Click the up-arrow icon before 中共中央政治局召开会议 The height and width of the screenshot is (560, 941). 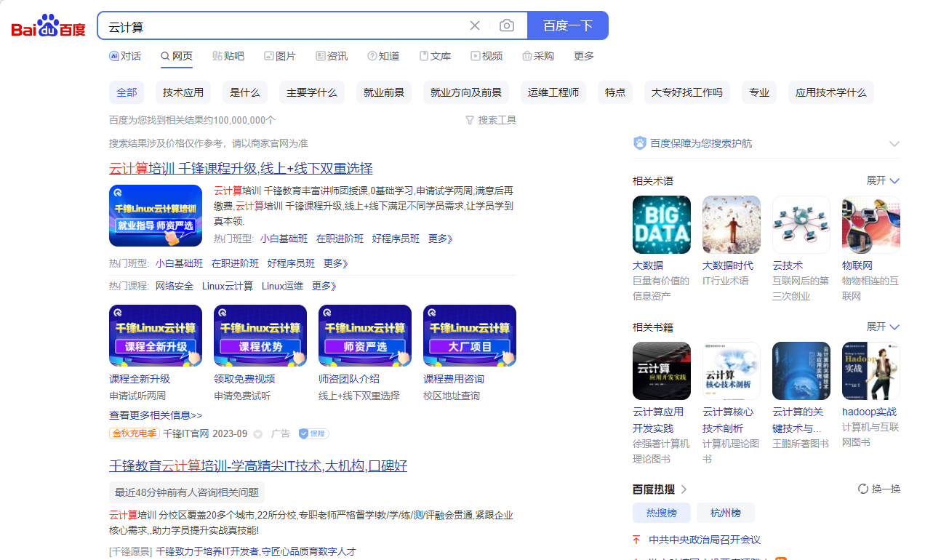(x=637, y=540)
